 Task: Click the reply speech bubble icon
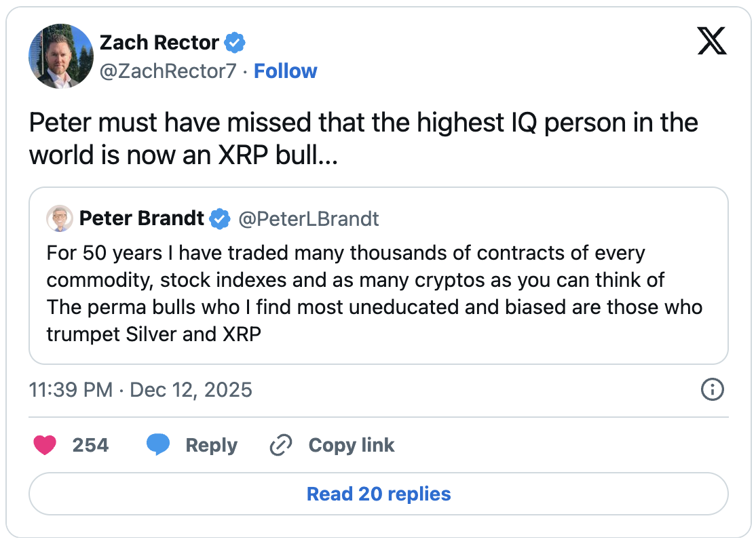(158, 445)
